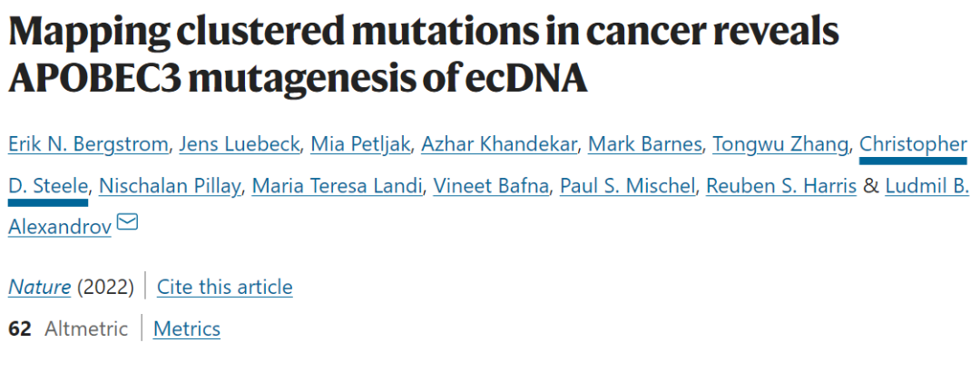Open highlighted author Christopher D. Steele

pos(913,143)
